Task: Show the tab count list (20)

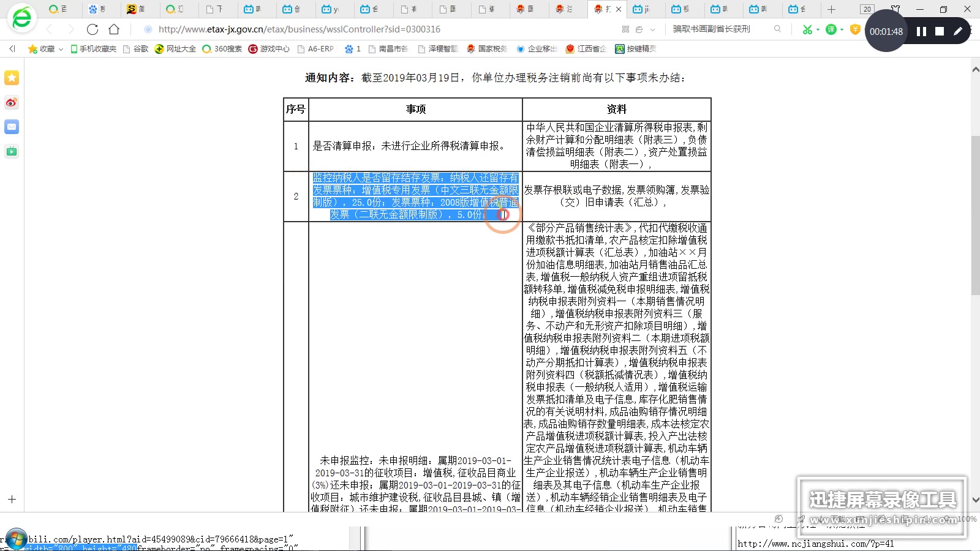Action: coord(867,9)
